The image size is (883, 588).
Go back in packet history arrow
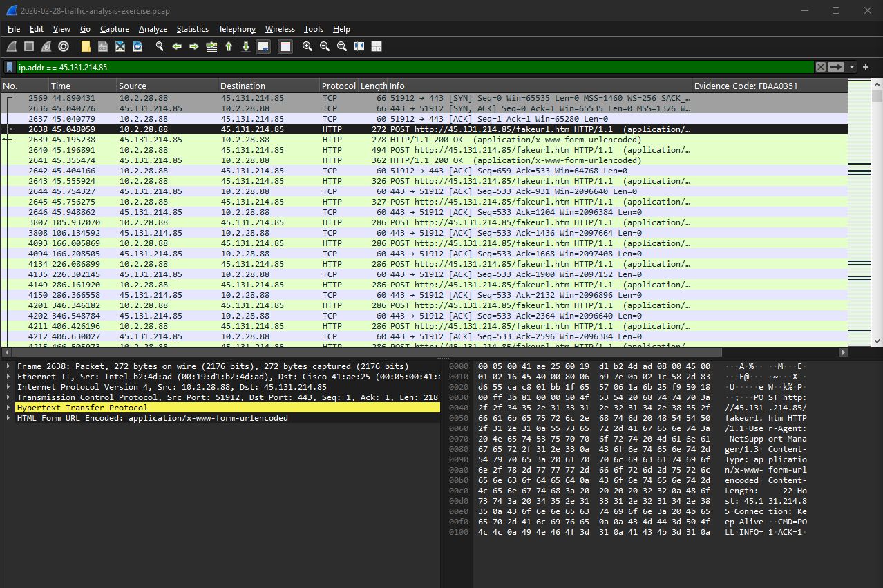177,46
